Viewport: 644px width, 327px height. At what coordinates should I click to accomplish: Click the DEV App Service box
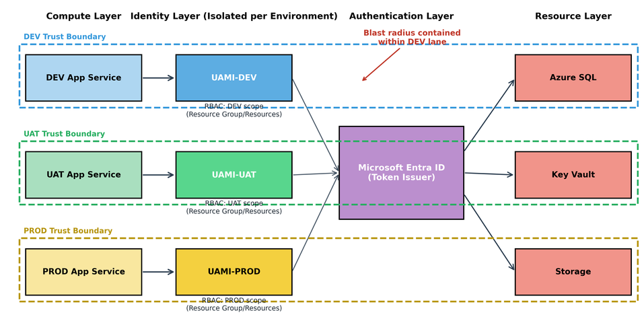pos(83,77)
